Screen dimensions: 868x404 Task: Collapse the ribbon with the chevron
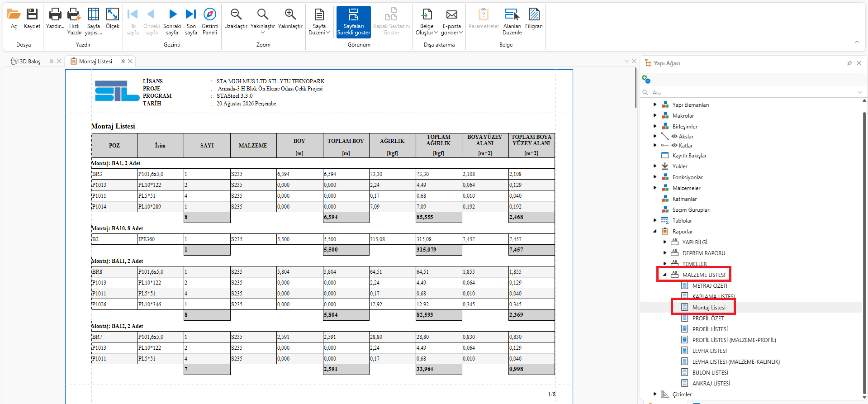(x=857, y=42)
